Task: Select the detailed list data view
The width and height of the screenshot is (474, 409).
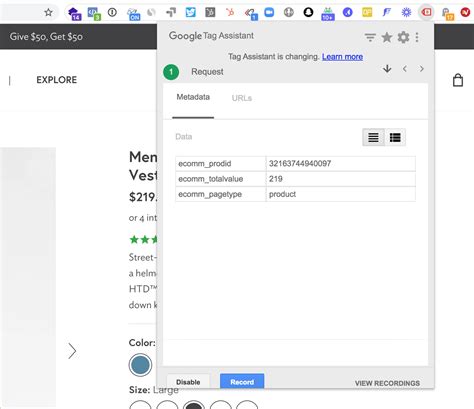Action: point(395,137)
